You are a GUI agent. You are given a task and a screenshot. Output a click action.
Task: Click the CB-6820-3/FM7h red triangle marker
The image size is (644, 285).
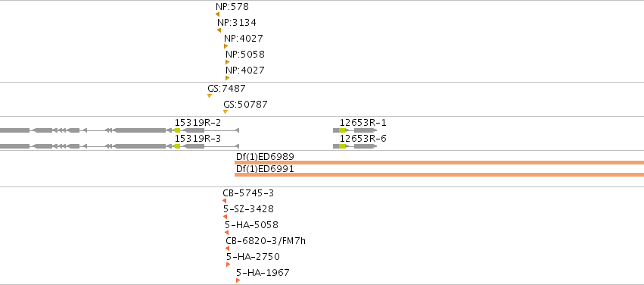click(x=228, y=249)
